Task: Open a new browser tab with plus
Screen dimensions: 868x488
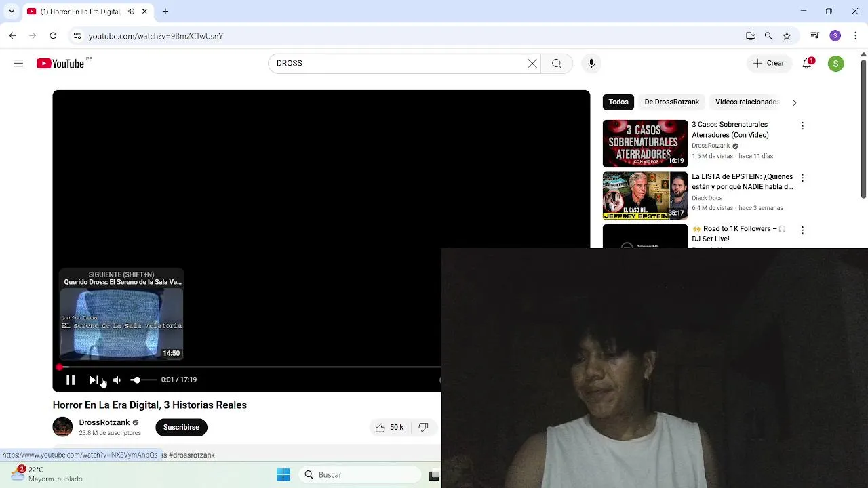Action: [165, 12]
